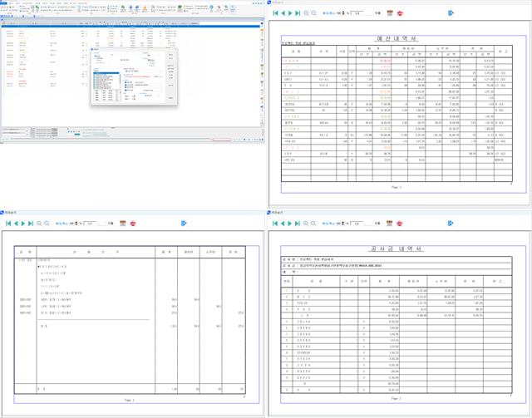Click the 공사금내역서 title in the preview
Screen dimensions: 532x418
click(x=396, y=249)
